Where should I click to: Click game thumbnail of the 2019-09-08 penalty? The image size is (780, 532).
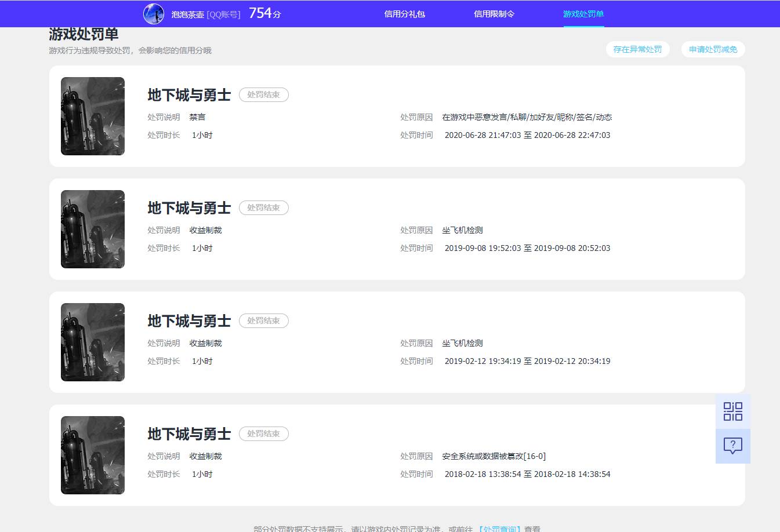93,229
